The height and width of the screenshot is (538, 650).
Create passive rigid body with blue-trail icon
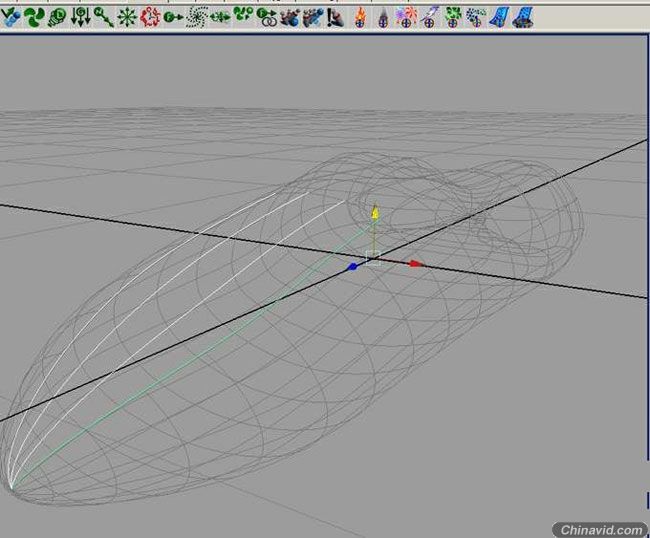click(313, 17)
